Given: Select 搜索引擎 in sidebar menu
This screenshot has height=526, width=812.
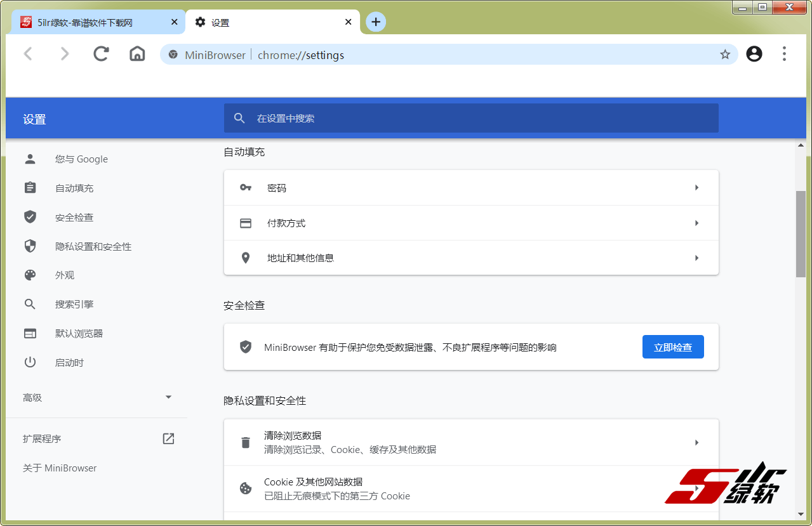Looking at the screenshot, I should pos(74,305).
